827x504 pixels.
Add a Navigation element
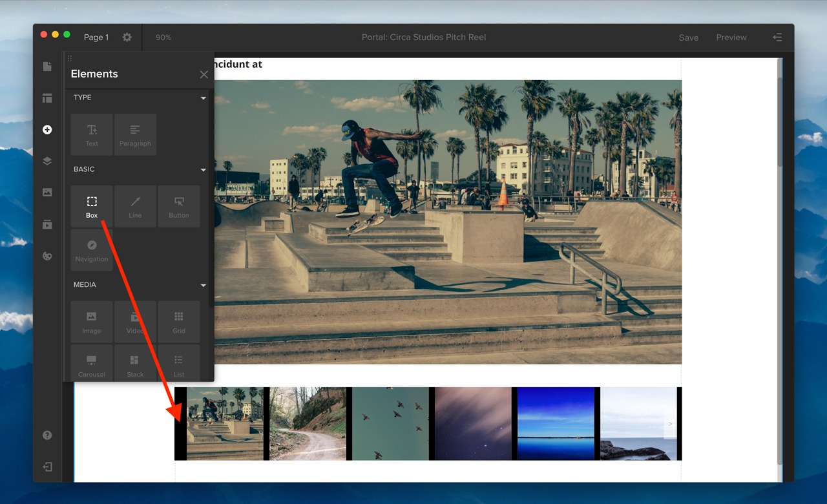92,250
